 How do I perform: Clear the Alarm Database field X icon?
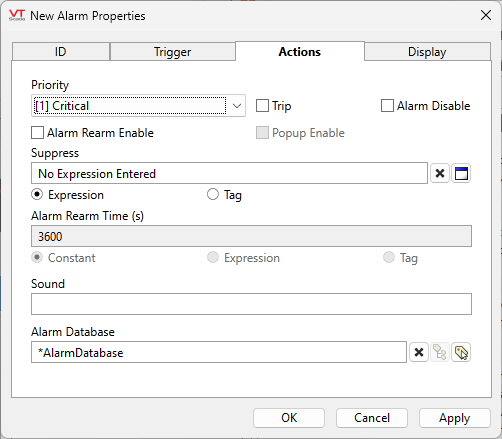point(419,352)
